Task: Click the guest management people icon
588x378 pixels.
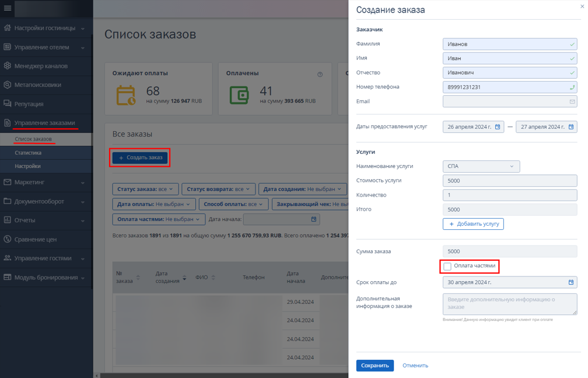Action: coord(7,258)
